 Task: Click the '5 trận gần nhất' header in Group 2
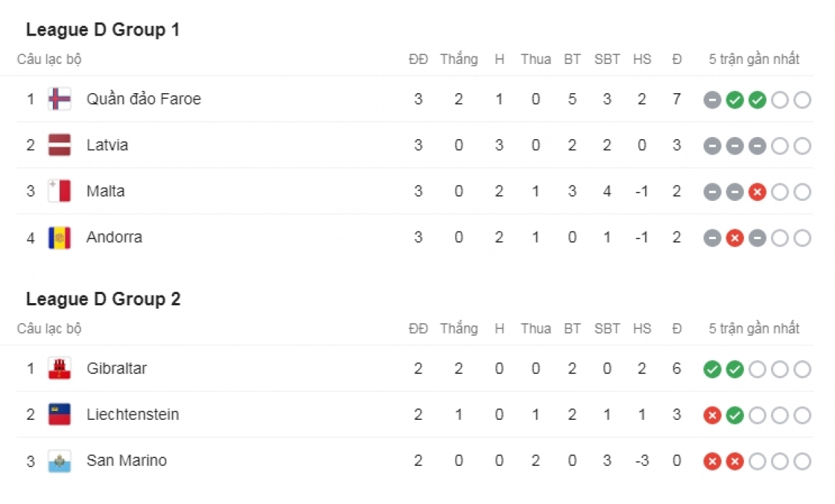pyautogui.click(x=754, y=329)
